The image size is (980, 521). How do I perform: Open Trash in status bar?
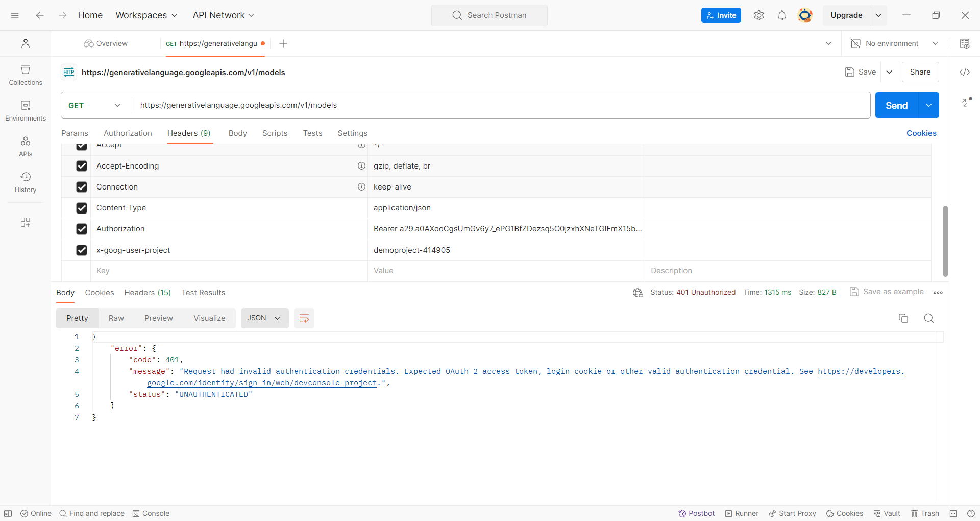click(925, 513)
